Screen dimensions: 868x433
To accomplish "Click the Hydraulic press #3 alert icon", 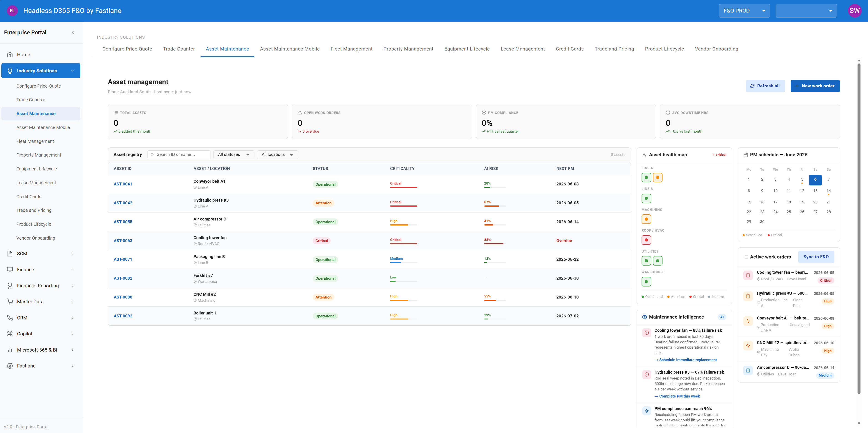I will (647, 375).
